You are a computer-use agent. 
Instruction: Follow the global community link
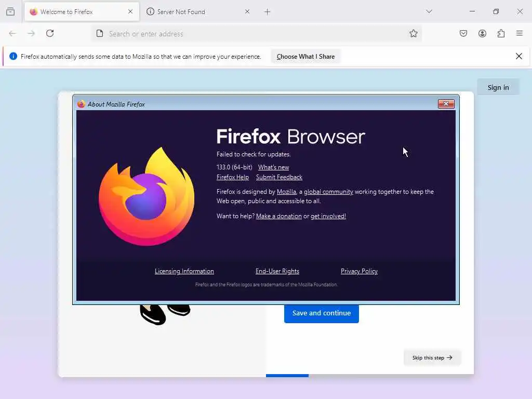(x=328, y=192)
